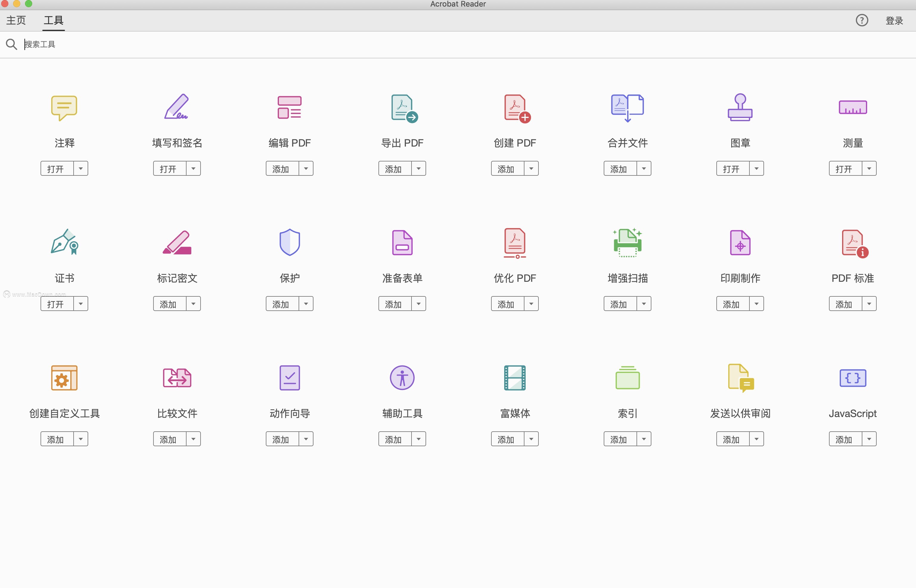Click the 辅助工具 accessibility icon
The height and width of the screenshot is (588, 916).
click(x=402, y=378)
